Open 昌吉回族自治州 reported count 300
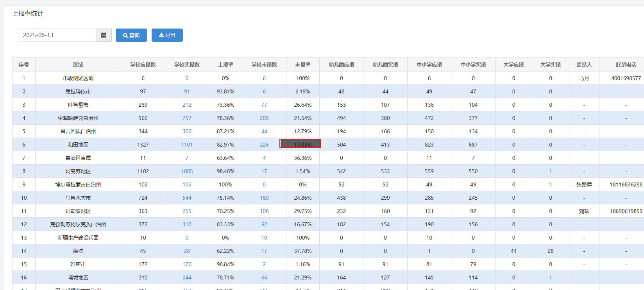 click(x=187, y=131)
